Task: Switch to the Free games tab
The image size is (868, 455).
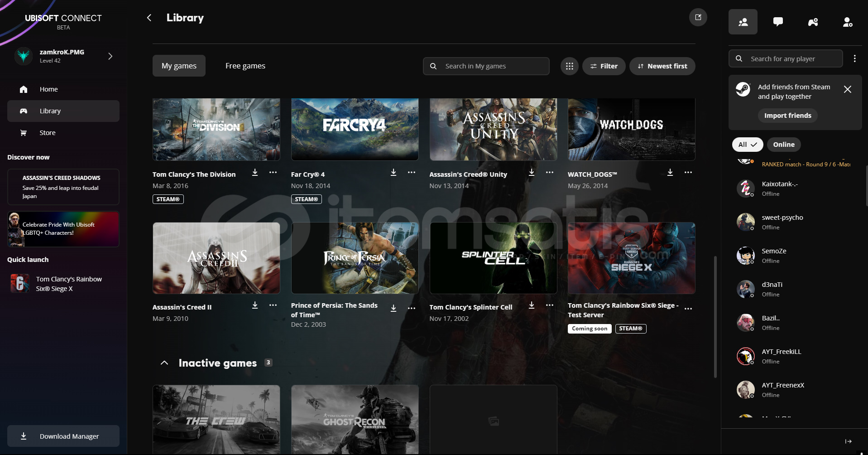Action: (x=245, y=66)
